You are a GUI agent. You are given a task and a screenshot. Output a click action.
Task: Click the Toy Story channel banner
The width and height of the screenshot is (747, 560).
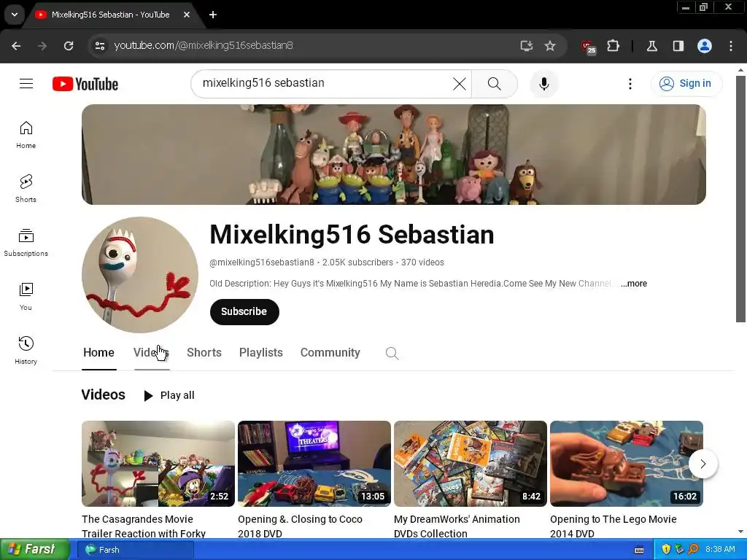coord(393,155)
